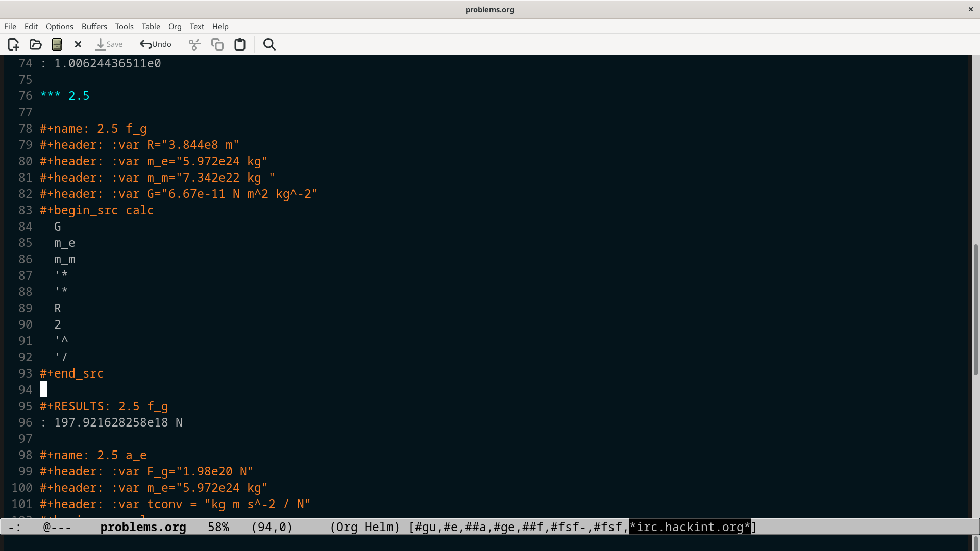Viewport: 980px width, 551px height.
Task: Click the #+RESULTS: 2.5 f_g line
Action: click(104, 406)
